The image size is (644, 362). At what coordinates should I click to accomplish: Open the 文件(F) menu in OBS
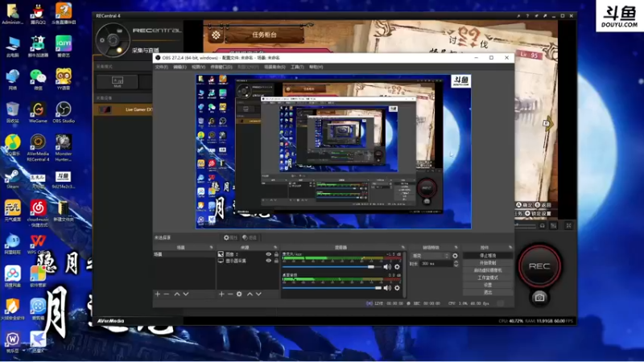click(162, 67)
